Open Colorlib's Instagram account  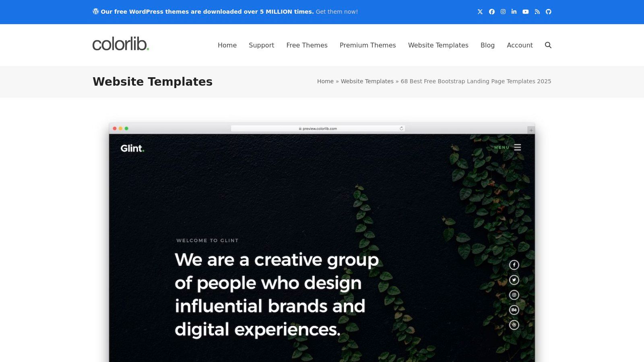pos(503,12)
